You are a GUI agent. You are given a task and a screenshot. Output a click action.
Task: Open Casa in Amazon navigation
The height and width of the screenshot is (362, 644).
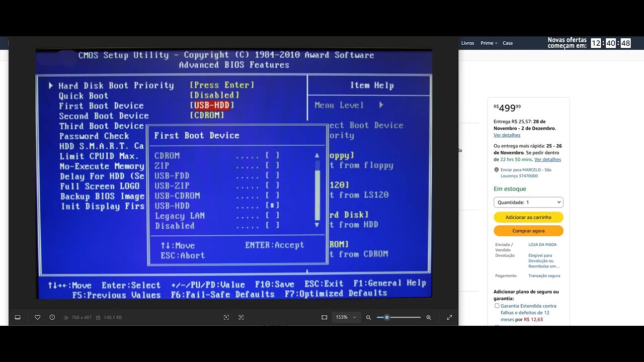(x=508, y=43)
